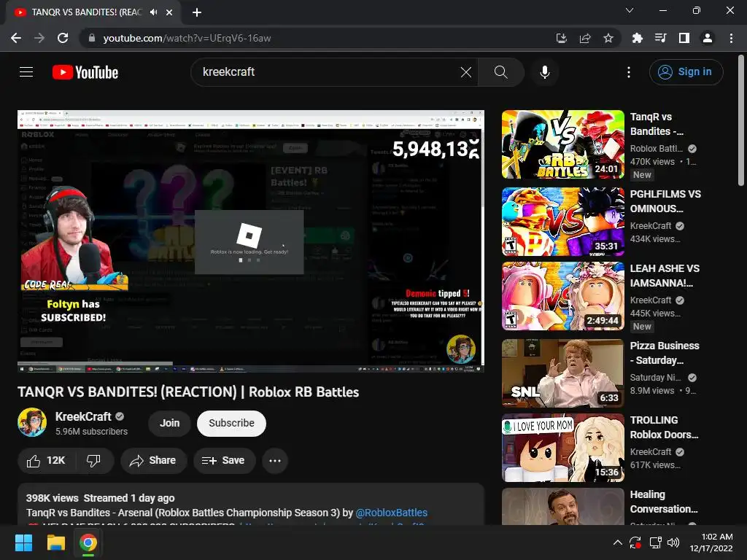The width and height of the screenshot is (747, 560).
Task: Run search with magnifier button
Action: 500,72
